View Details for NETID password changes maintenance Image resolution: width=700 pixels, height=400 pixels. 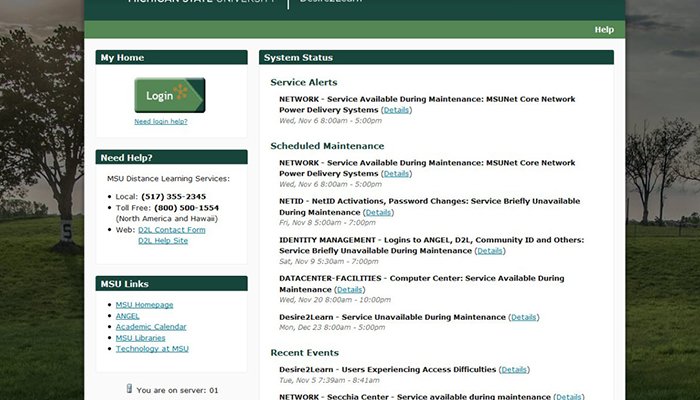click(378, 212)
